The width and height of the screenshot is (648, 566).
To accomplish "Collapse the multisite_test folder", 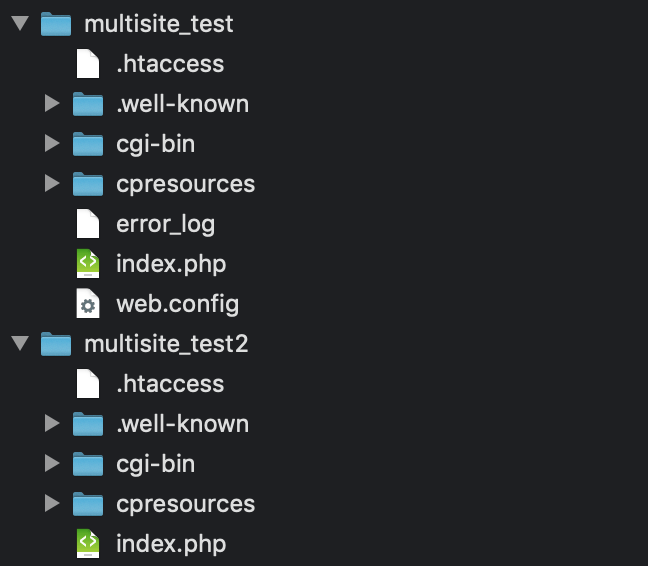I will pos(19,24).
